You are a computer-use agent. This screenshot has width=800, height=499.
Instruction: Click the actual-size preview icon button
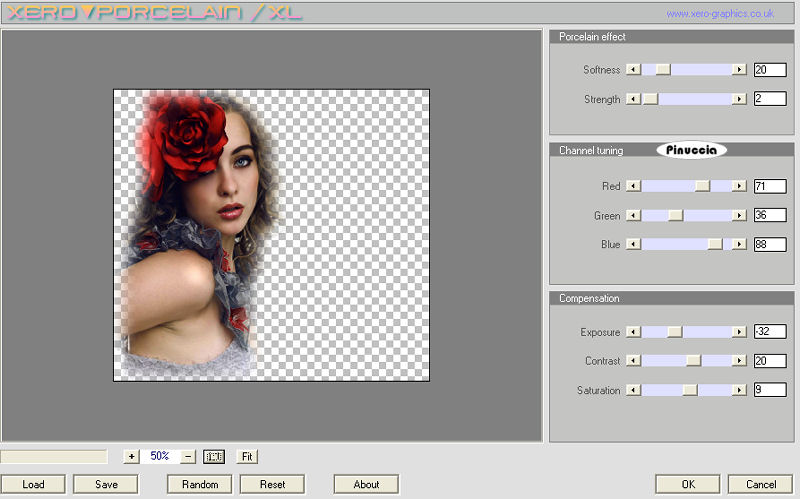point(214,456)
